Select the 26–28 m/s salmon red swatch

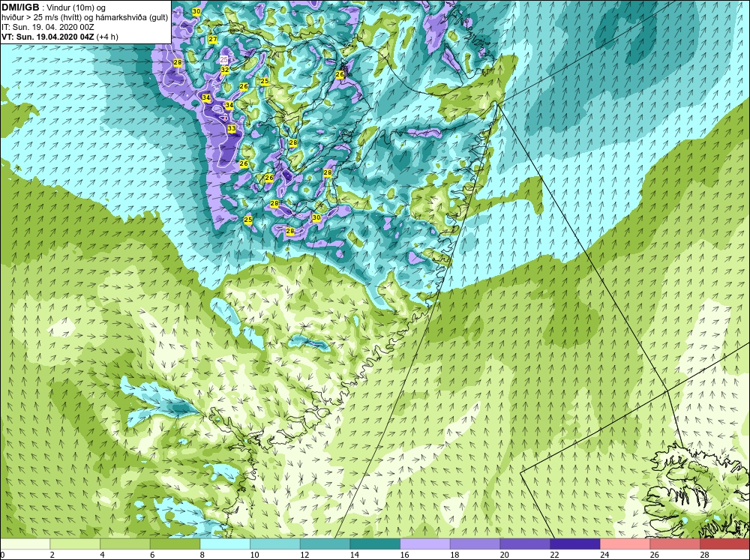pyautogui.click(x=675, y=544)
